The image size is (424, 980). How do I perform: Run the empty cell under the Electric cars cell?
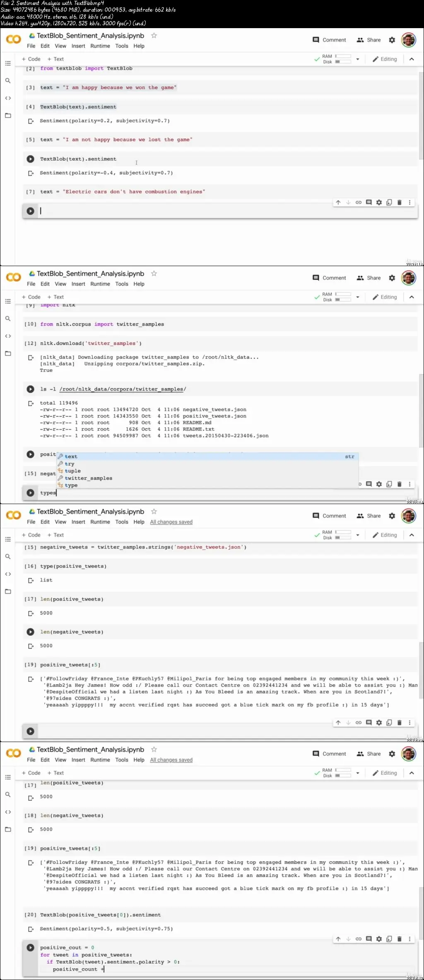30,211
